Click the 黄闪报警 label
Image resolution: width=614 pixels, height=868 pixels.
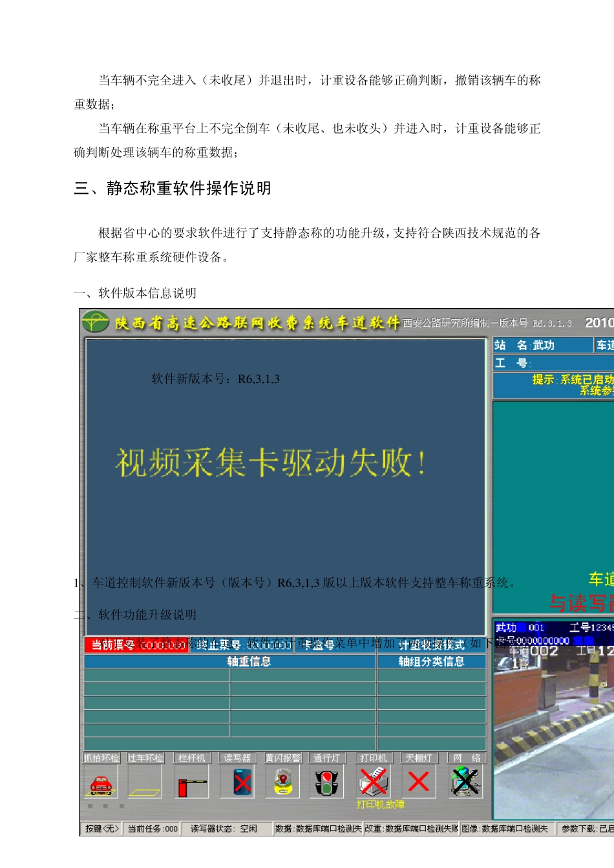point(283,758)
